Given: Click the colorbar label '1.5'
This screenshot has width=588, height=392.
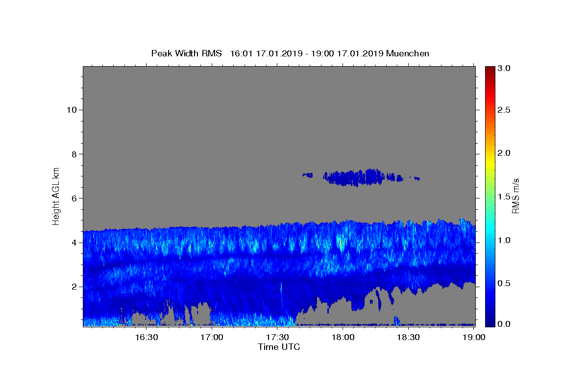Looking at the screenshot, I should pos(504,196).
